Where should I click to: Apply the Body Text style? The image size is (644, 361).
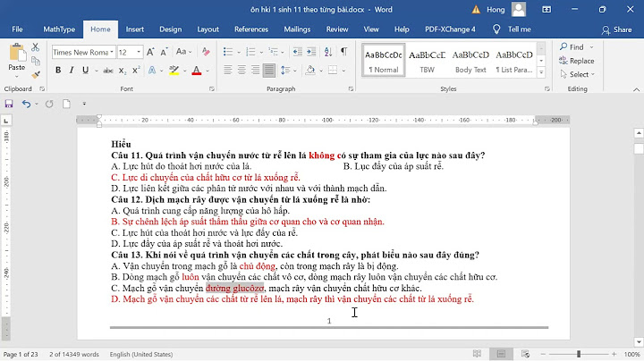[x=470, y=60]
